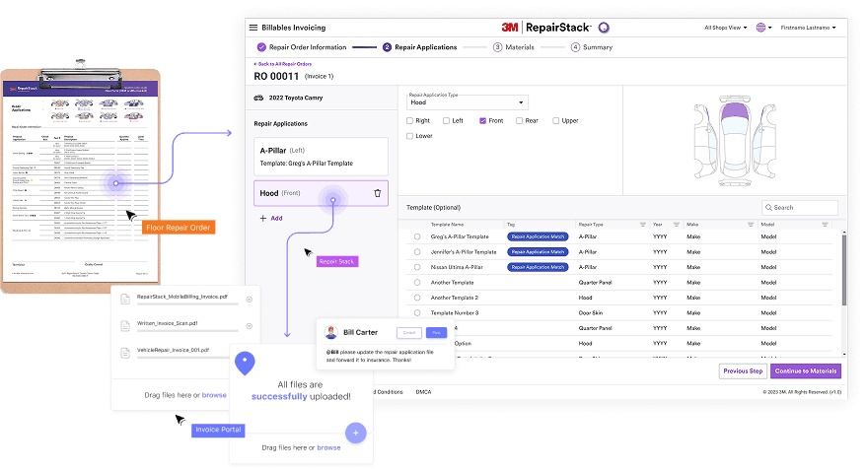Click the vehicle diagram with highlighted hood
This screenshot has height=470, width=868.
(735, 141)
